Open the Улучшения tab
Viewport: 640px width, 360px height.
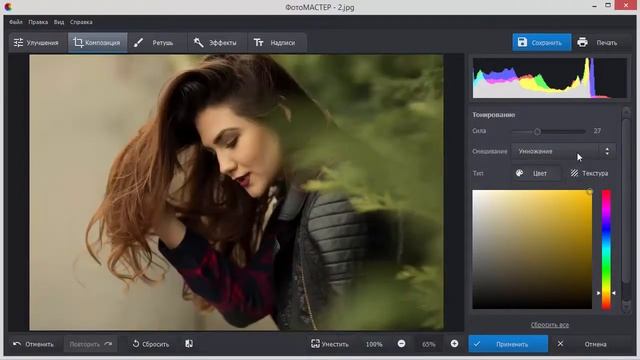point(38,43)
